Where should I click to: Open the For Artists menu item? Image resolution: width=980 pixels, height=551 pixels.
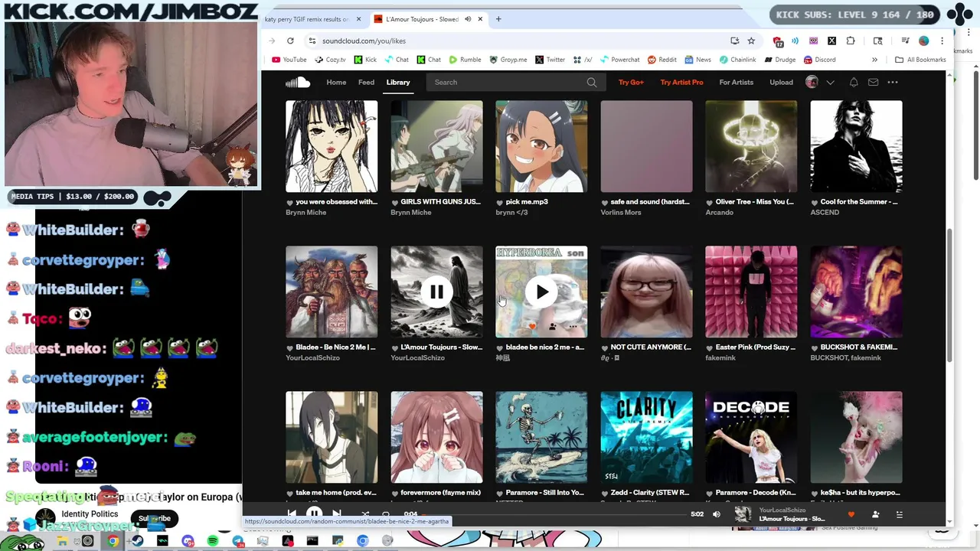coord(737,83)
